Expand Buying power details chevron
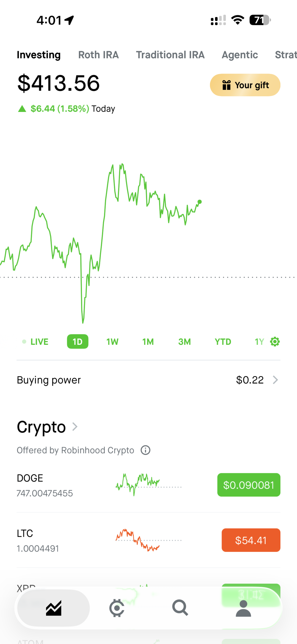This screenshot has height=644, width=297. 275,380
